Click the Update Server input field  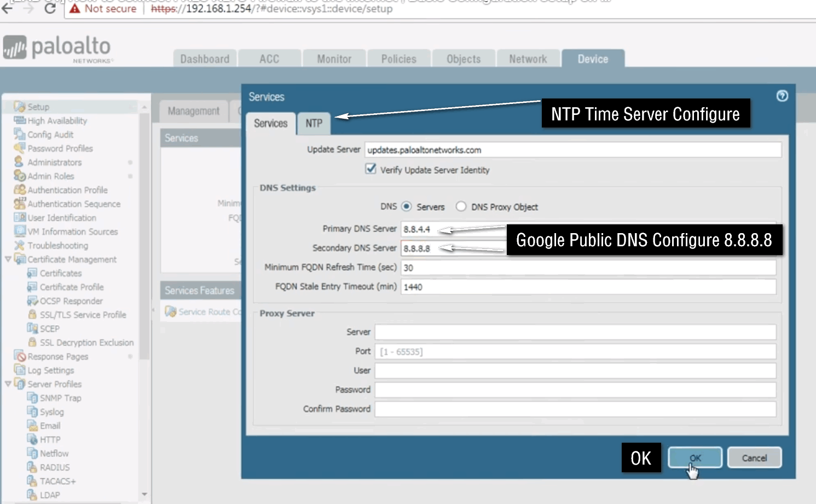[x=573, y=150]
